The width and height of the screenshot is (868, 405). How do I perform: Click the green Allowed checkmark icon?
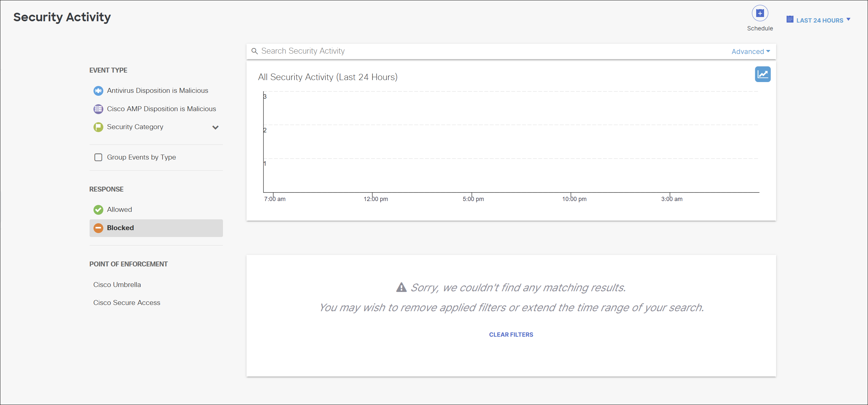coord(98,210)
